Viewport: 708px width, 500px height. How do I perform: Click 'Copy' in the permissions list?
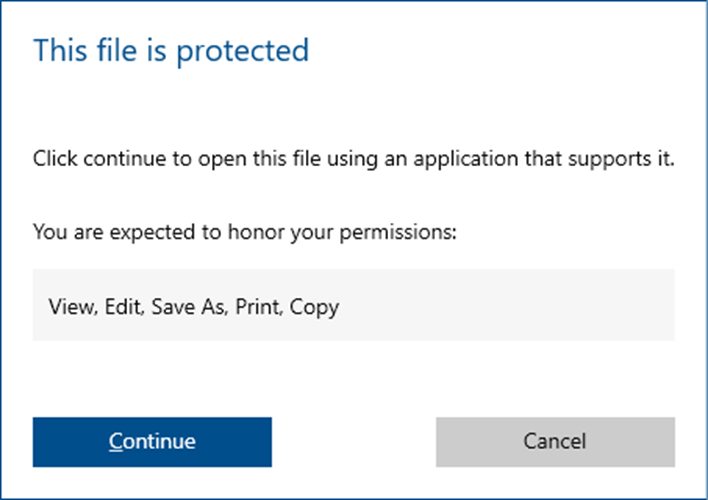click(x=315, y=307)
